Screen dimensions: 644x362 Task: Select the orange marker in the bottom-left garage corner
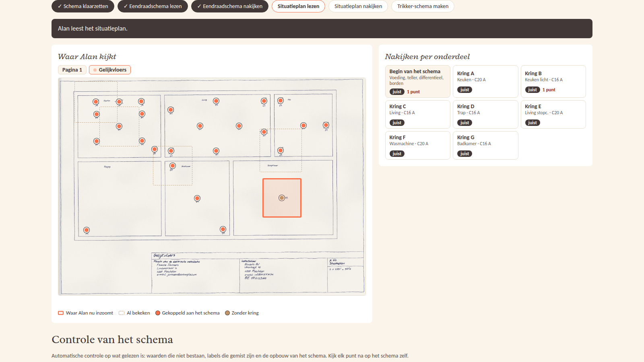[87, 230]
